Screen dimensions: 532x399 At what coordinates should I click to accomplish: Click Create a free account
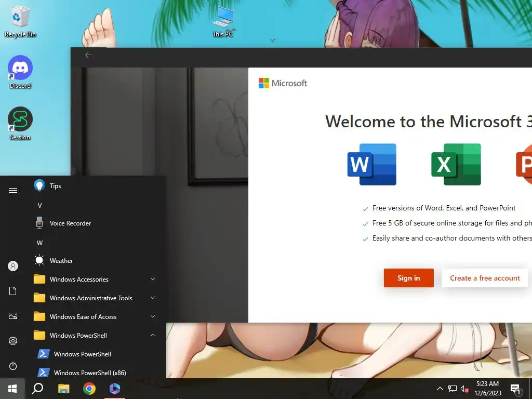point(485,278)
